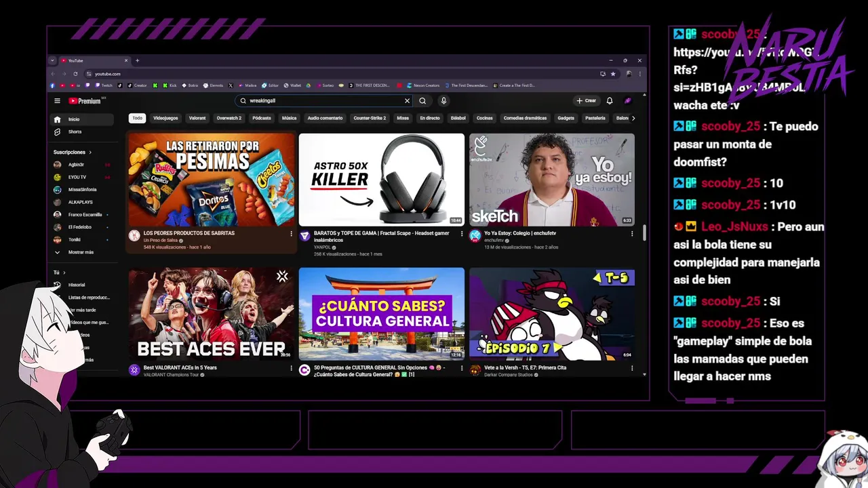Open the notifications bell
The width and height of the screenshot is (868, 488).
[610, 100]
